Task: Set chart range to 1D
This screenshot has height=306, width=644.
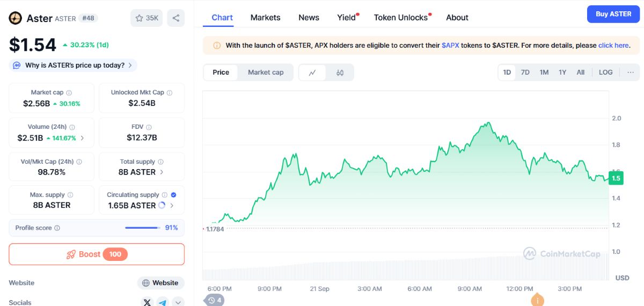Action: coord(507,72)
